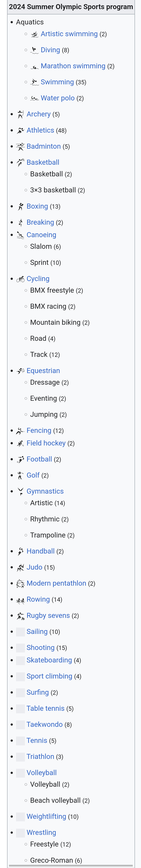
Task: Click the Sailing placeholder image
Action: 21,632
